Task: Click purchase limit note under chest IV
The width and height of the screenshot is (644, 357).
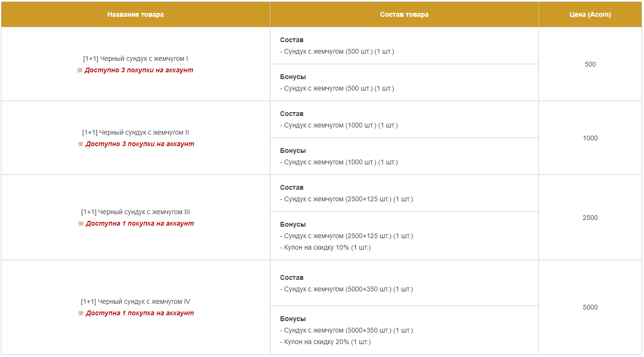Action: pos(136,313)
